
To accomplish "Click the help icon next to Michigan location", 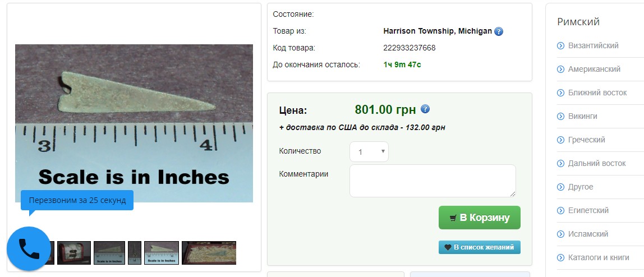I will 499,31.
